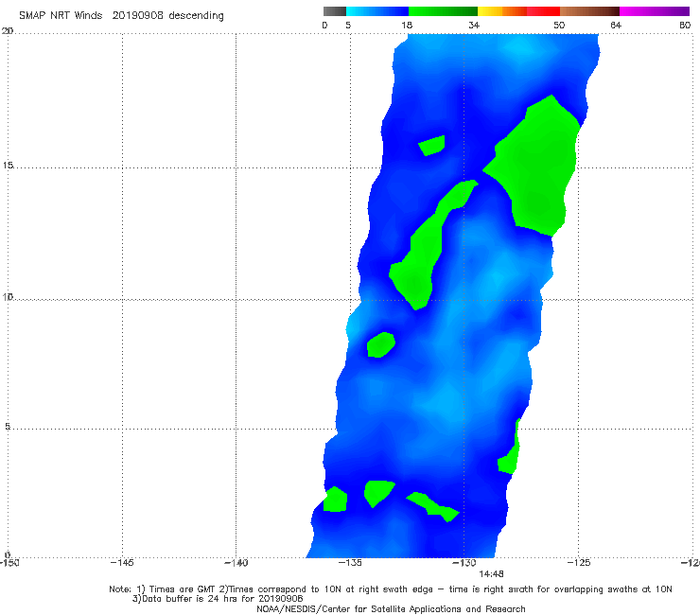Click the magenta-purple segment of the color bar
This screenshot has height=615, width=700.
pyautogui.click(x=655, y=11)
